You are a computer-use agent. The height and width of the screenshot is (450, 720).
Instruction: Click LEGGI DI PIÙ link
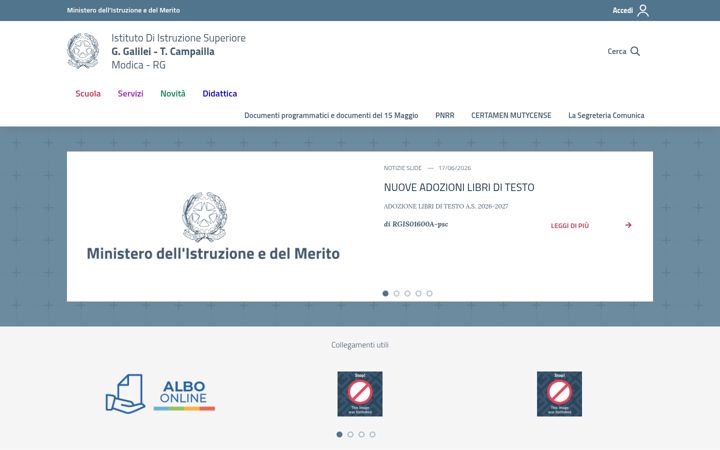tap(569, 225)
